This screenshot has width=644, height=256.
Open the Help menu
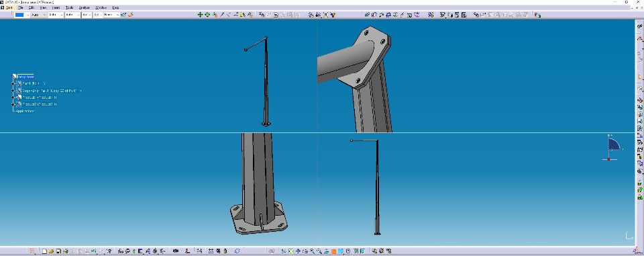[x=115, y=7]
